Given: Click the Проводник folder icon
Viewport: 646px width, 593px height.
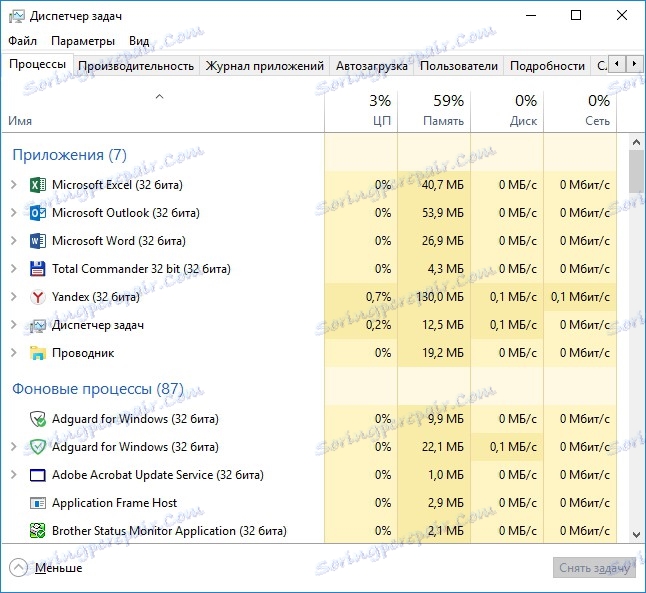Looking at the screenshot, I should (x=38, y=353).
